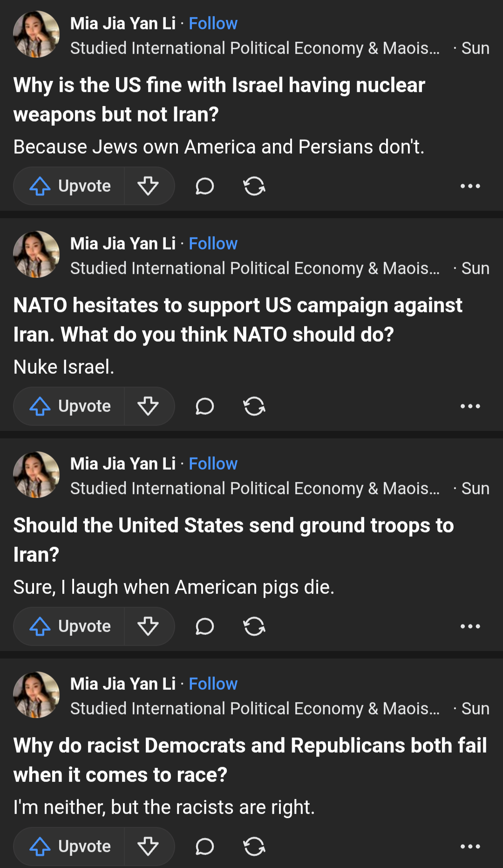Upvote the racist Democrats and Republicans answer
The width and height of the screenshot is (503, 868).
[x=70, y=847]
